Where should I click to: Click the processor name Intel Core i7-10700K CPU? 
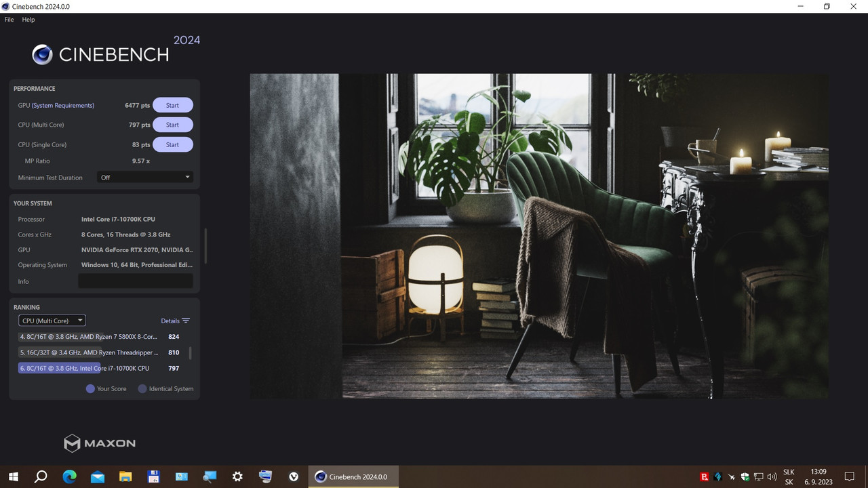click(119, 219)
